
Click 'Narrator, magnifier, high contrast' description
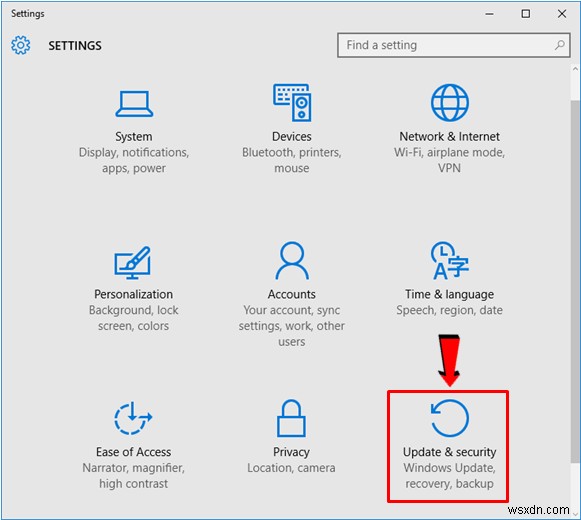click(x=133, y=476)
